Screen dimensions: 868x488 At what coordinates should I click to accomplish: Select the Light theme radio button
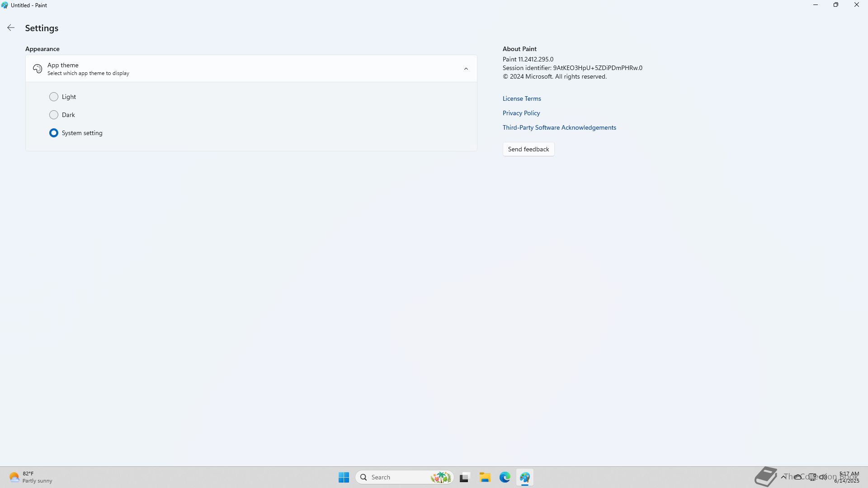click(54, 97)
